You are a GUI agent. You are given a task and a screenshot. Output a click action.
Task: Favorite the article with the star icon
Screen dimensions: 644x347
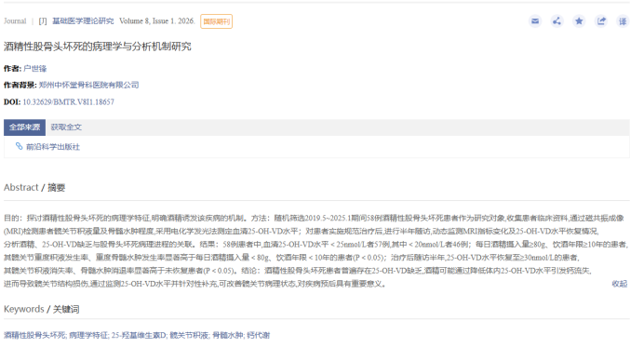pyautogui.click(x=579, y=21)
